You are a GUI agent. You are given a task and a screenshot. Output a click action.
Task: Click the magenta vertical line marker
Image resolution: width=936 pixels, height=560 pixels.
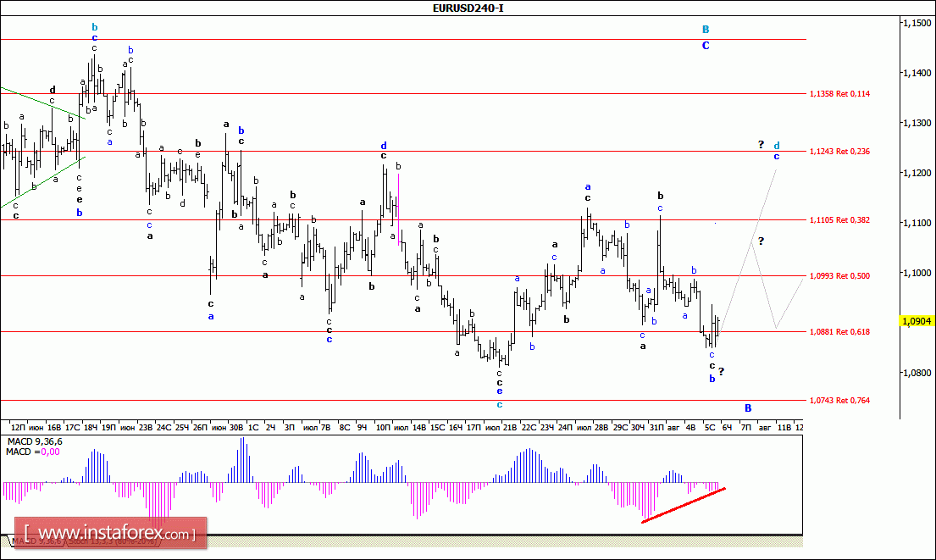(x=398, y=208)
